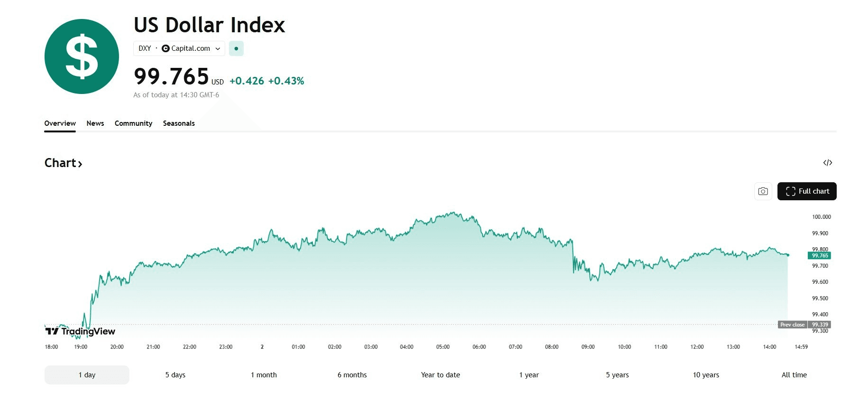Select the 1 day range
868x402 pixels.
87,375
